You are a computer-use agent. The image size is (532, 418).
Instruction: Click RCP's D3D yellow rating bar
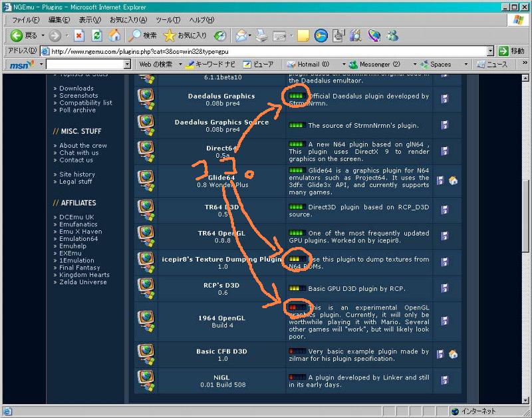click(297, 289)
